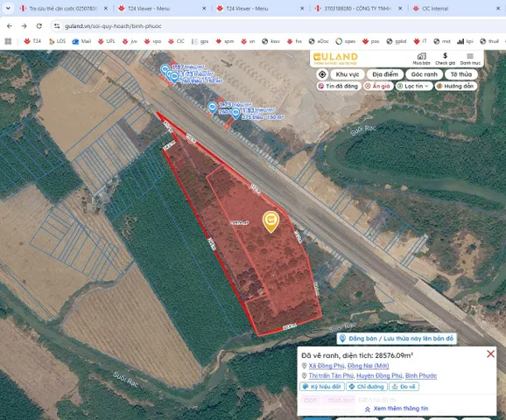Open the pos bookmark
506x420 pixels.
(371, 41)
